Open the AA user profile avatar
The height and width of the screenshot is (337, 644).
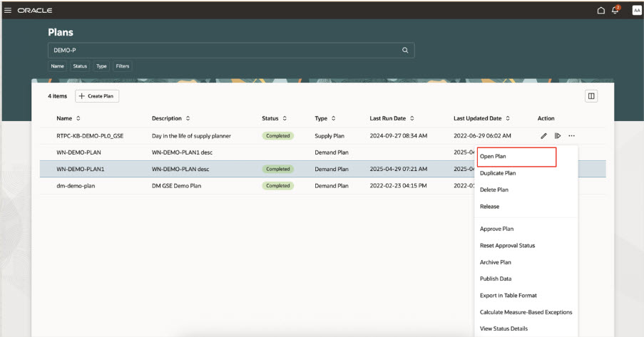pos(637,10)
